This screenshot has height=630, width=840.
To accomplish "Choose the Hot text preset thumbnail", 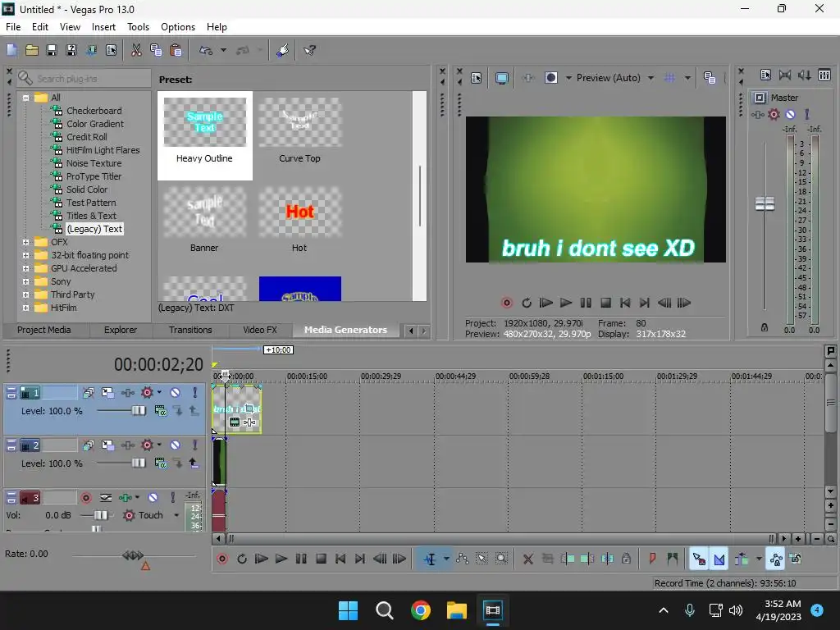I will point(299,213).
